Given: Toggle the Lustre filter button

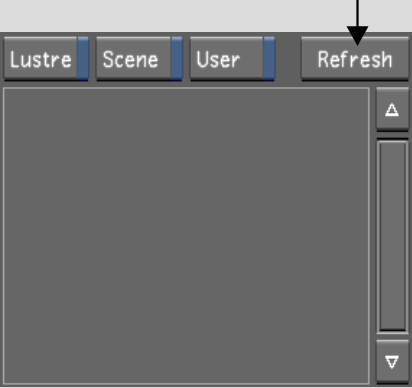Looking at the screenshot, I should pos(46,59).
